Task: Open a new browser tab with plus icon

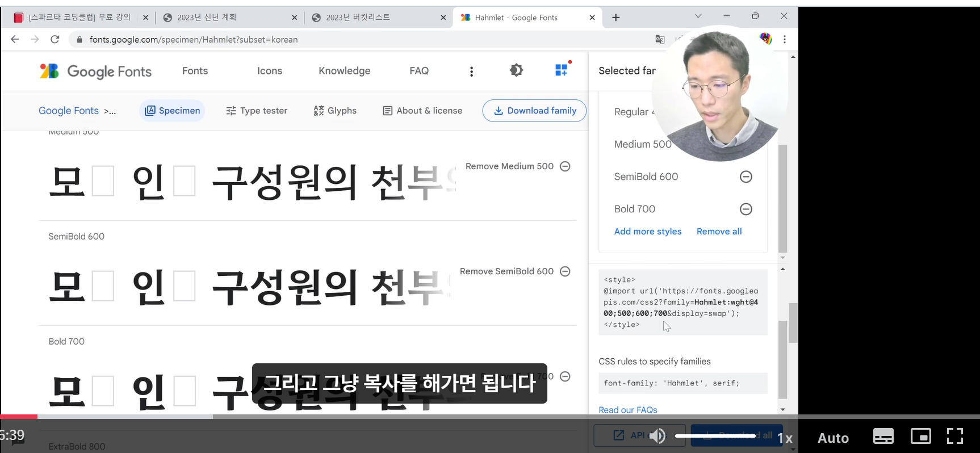Action: (x=615, y=18)
